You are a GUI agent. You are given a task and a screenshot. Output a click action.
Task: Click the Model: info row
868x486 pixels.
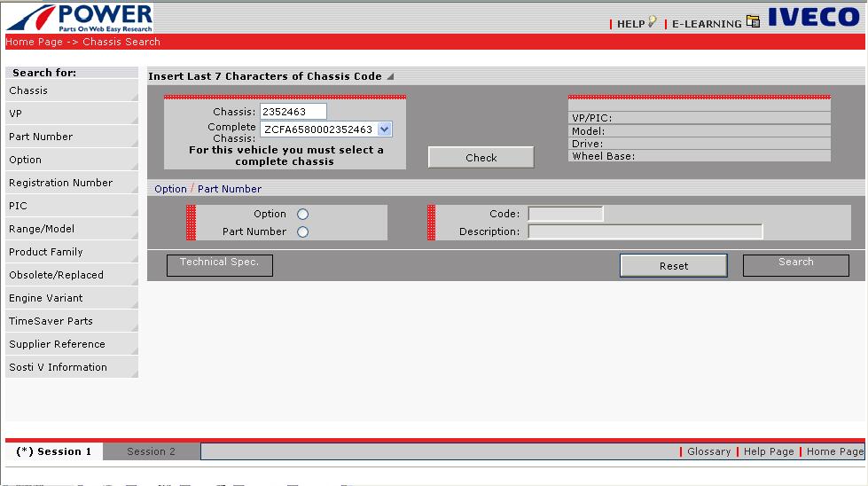coord(700,131)
